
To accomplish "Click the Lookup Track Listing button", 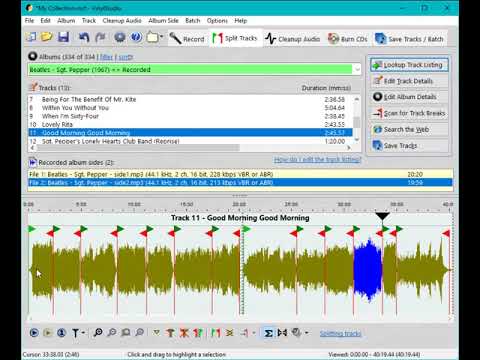I will click(x=409, y=65).
